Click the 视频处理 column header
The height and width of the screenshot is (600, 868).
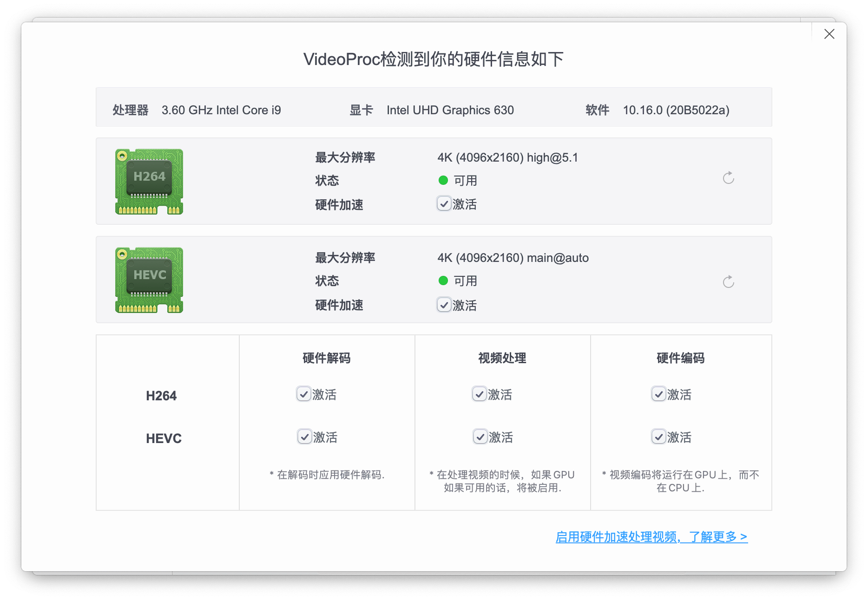click(x=502, y=358)
